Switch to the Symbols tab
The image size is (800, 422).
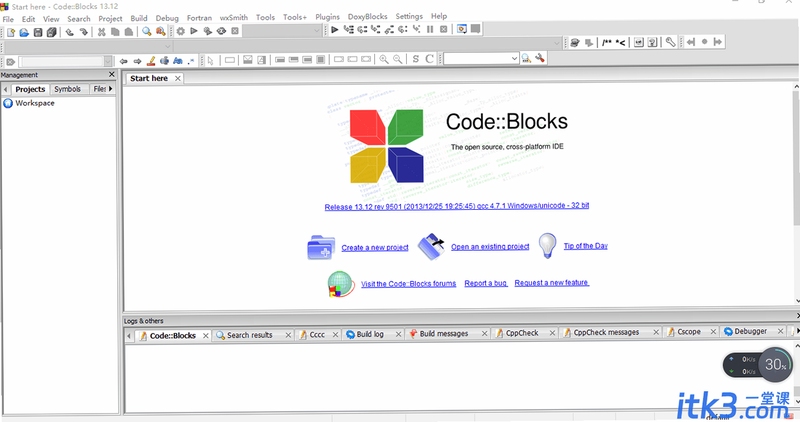[x=67, y=89]
